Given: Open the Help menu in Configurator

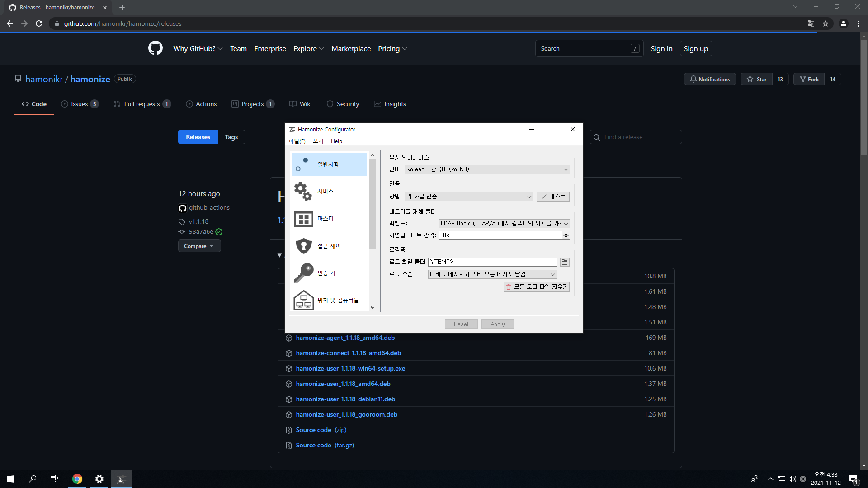Looking at the screenshot, I should point(336,141).
